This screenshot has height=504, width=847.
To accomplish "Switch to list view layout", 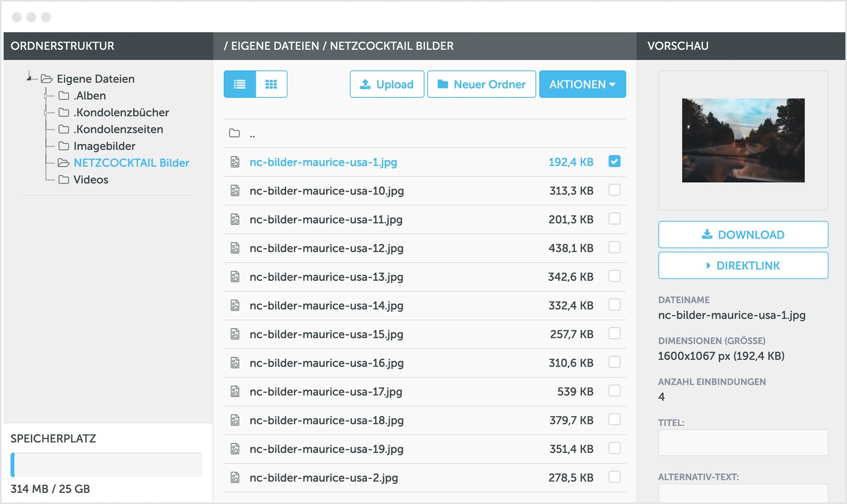I will tap(240, 85).
